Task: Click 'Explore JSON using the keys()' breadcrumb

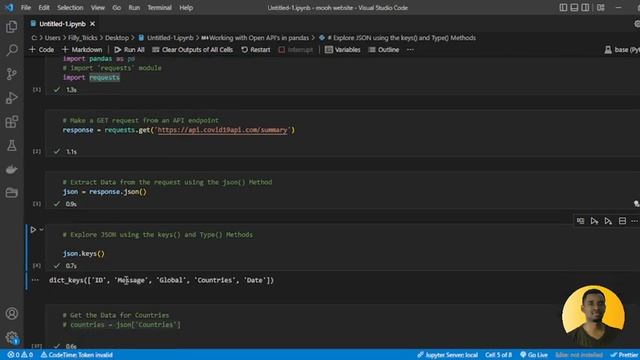Action: coord(398,38)
